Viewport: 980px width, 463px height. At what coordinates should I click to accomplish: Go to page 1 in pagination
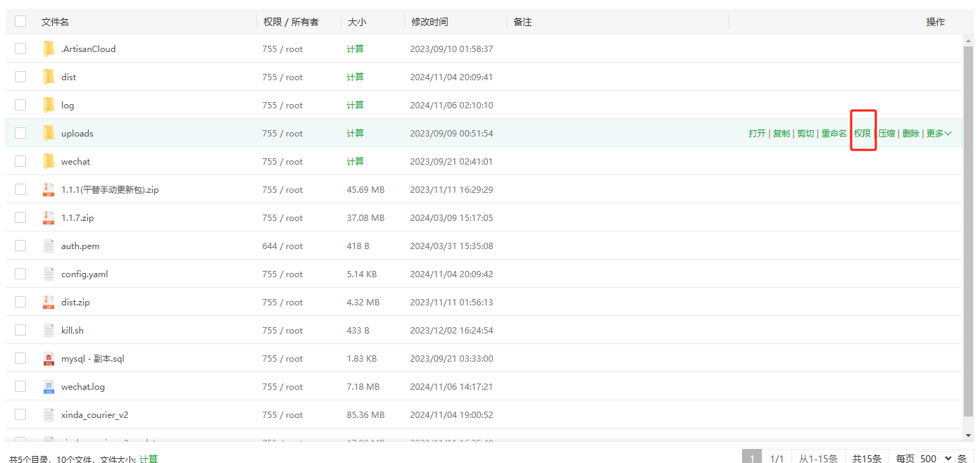point(751,458)
